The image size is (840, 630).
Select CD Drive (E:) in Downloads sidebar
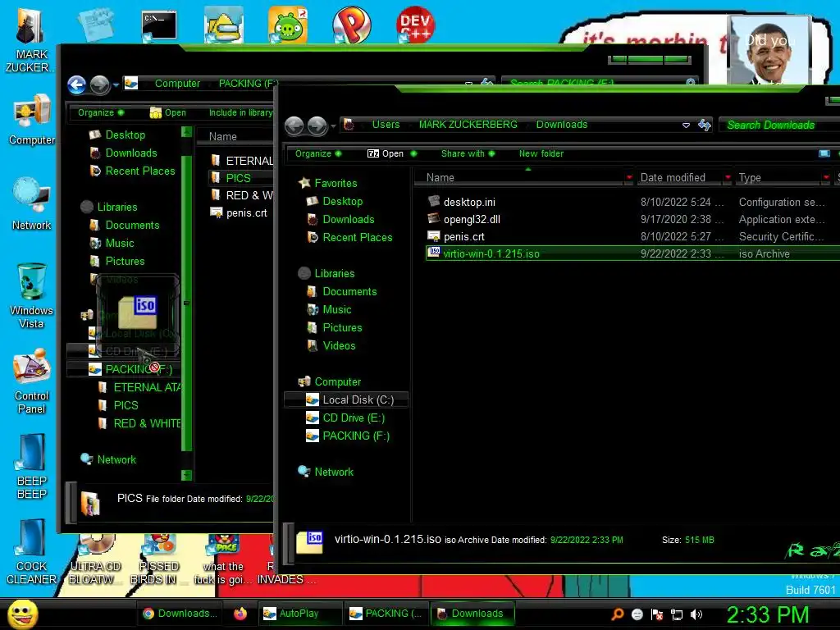(346, 418)
